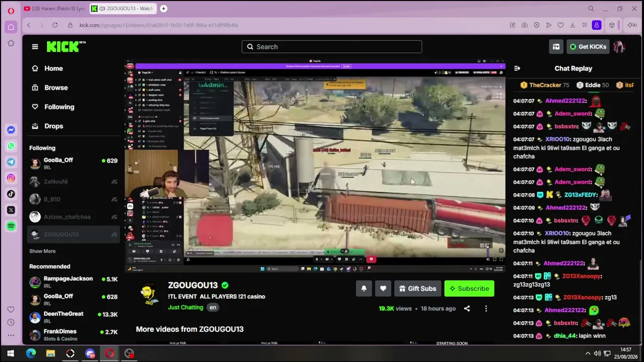Launch Microsoft Edge from the taskbar
The width and height of the screenshot is (644, 362).
point(31,353)
